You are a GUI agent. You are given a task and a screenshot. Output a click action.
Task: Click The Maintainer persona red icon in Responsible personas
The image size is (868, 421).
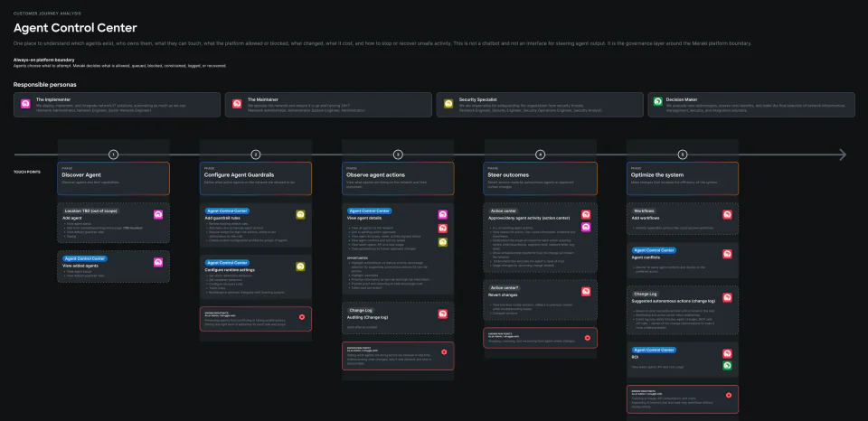[x=236, y=104]
